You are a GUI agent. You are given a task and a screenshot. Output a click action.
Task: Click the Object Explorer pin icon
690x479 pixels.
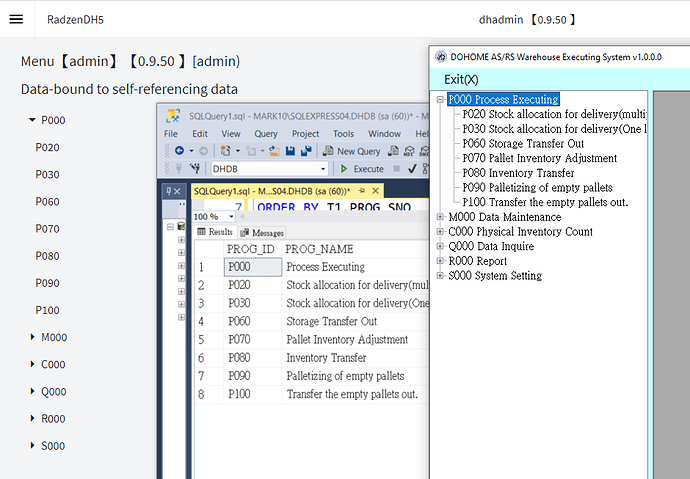pyautogui.click(x=169, y=191)
